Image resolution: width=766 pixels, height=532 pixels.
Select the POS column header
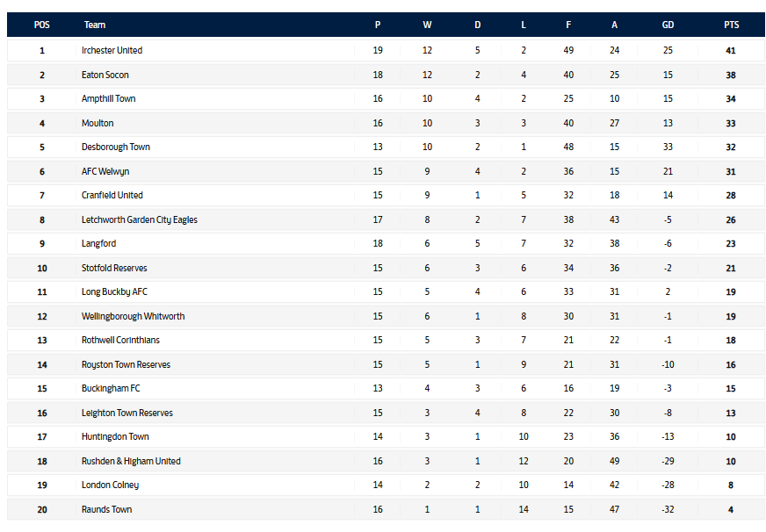point(42,25)
